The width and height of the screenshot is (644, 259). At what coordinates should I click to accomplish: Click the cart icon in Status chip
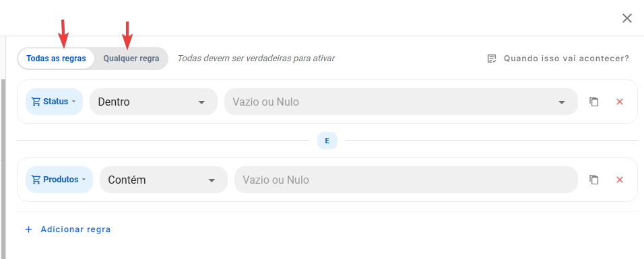pos(36,102)
